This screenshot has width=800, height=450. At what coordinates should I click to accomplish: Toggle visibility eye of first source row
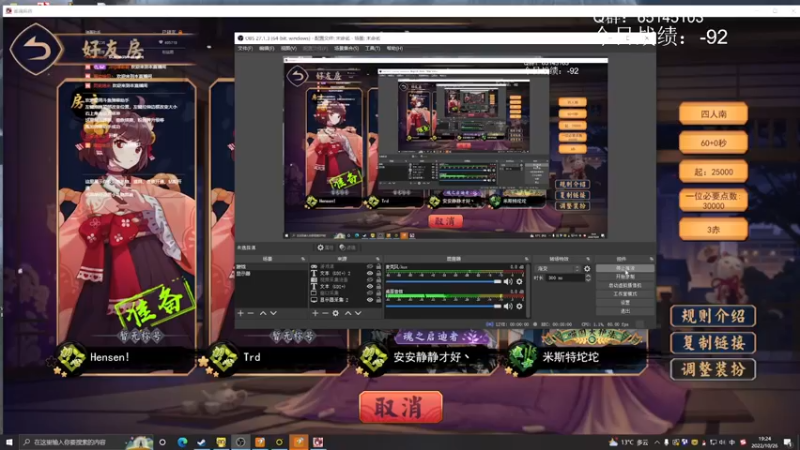pyautogui.click(x=370, y=267)
